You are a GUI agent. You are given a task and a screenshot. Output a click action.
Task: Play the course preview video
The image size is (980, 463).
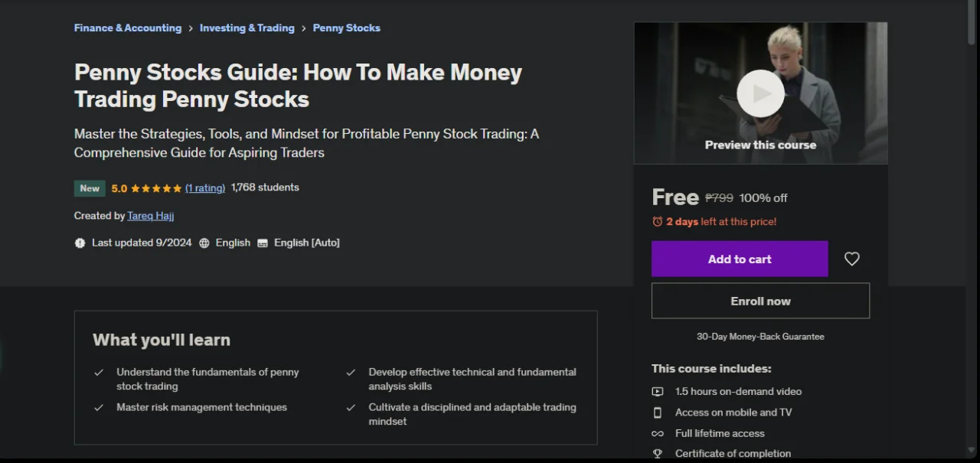(x=760, y=93)
